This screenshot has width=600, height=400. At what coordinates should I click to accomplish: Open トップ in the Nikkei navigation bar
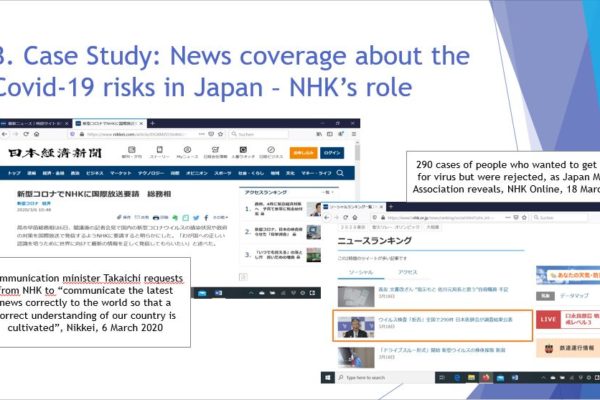(x=14, y=173)
